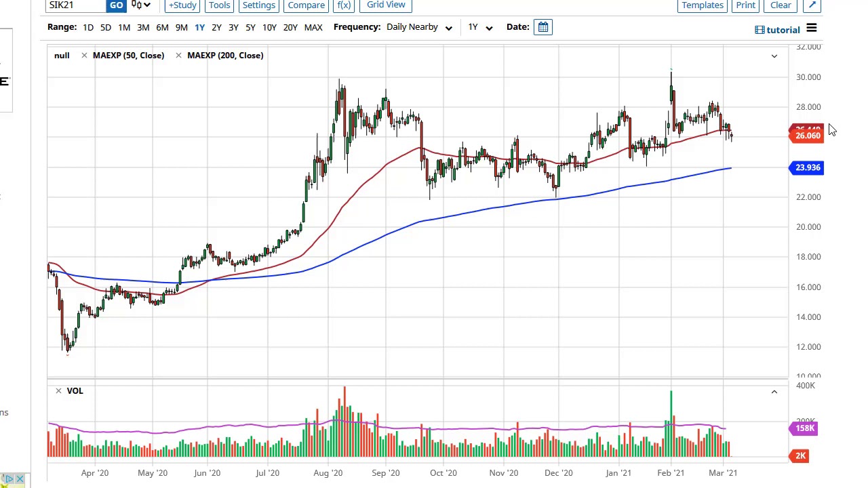Open the Templates menu

703,5
